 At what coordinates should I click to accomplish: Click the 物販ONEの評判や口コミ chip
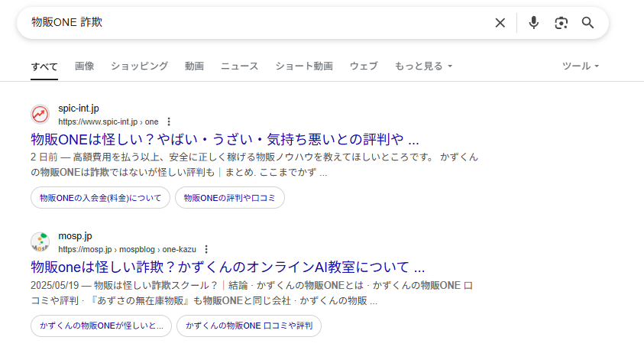pos(230,198)
